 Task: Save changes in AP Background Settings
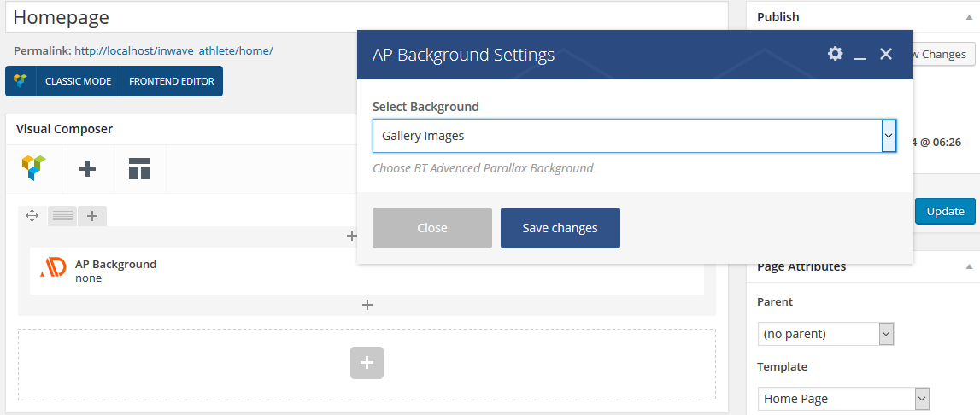coord(560,228)
